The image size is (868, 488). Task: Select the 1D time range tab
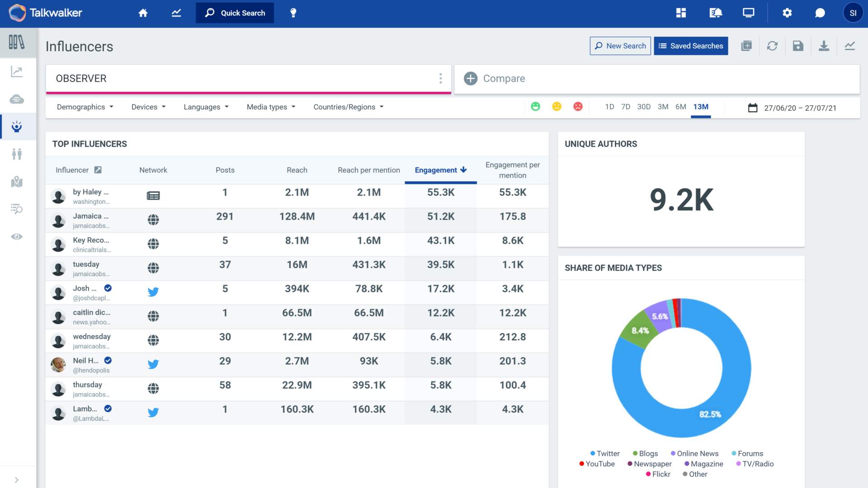point(609,107)
